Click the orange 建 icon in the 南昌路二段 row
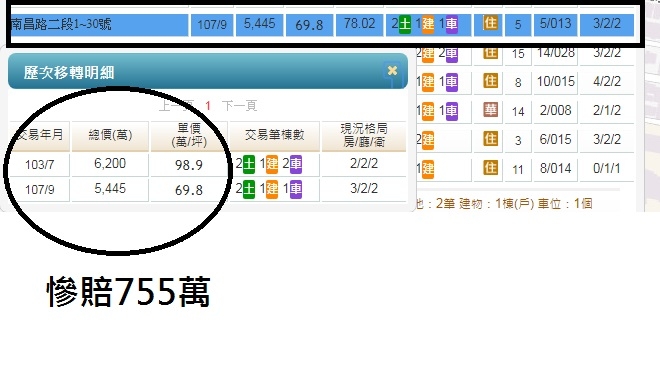 428,24
